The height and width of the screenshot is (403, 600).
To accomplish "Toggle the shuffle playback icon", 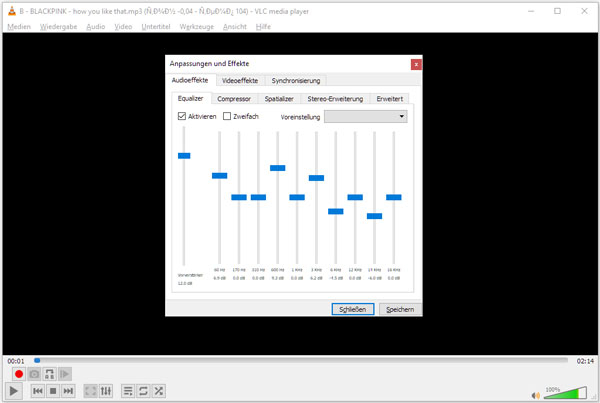I will click(159, 391).
